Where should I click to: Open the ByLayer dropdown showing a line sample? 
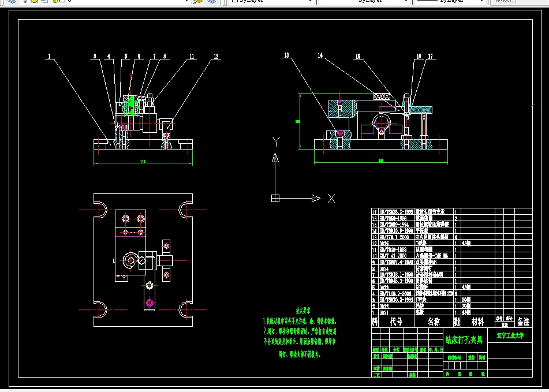[x=450, y=1]
